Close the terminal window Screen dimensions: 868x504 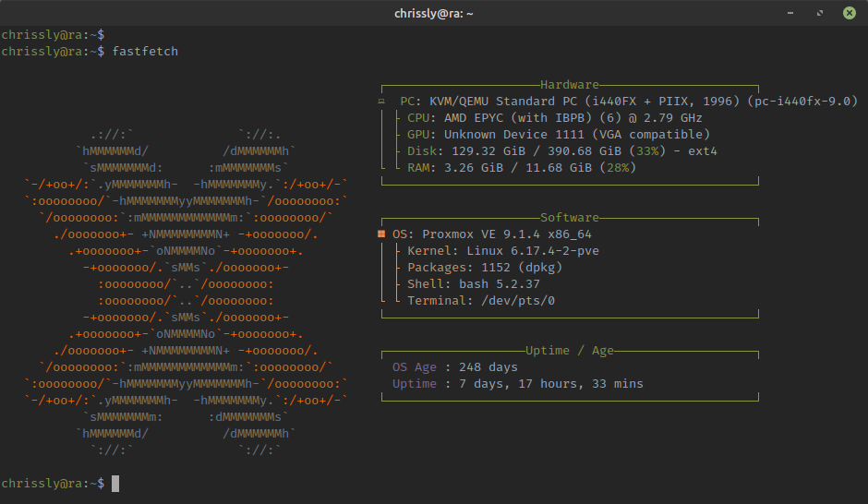pyautogui.click(x=850, y=13)
